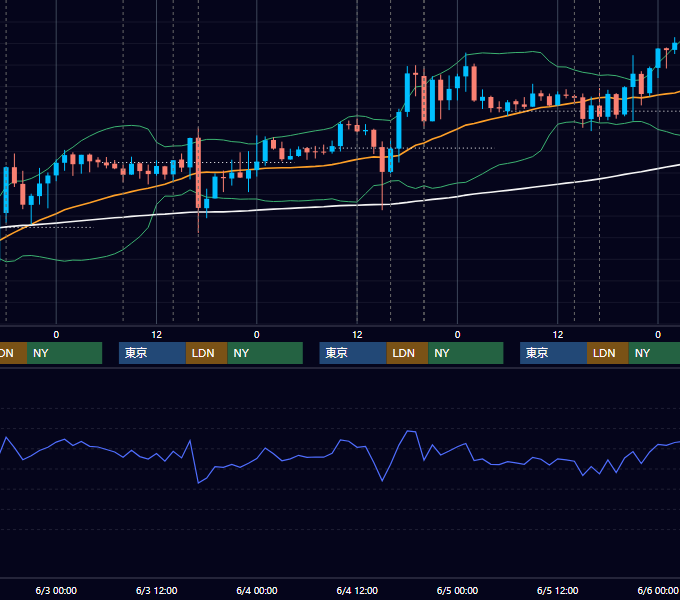Click the 6/3 12:00 date label
Image resolution: width=680 pixels, height=600 pixels.
click(156, 590)
